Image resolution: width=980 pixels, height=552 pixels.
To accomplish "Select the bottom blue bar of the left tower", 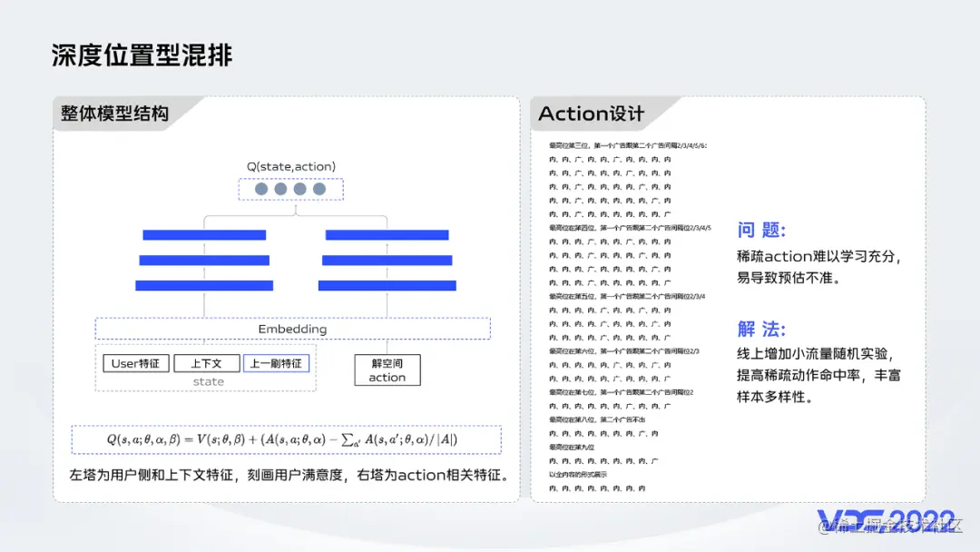I will click(204, 284).
